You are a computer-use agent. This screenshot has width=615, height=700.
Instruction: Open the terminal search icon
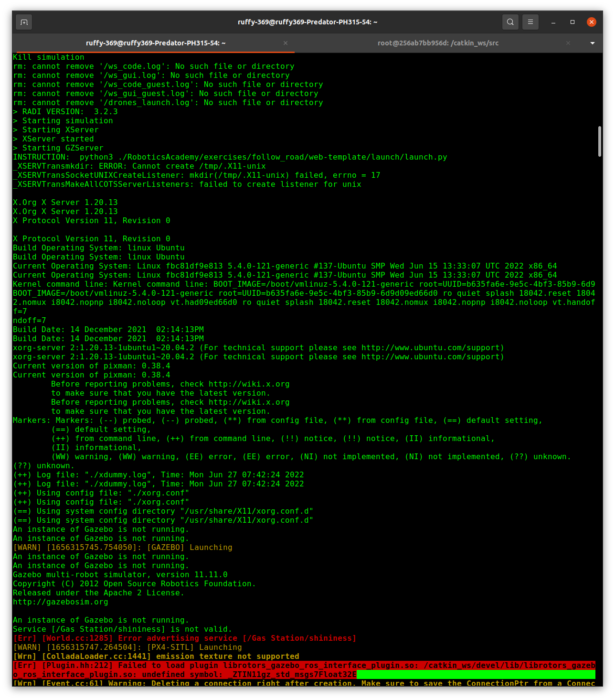tap(510, 22)
